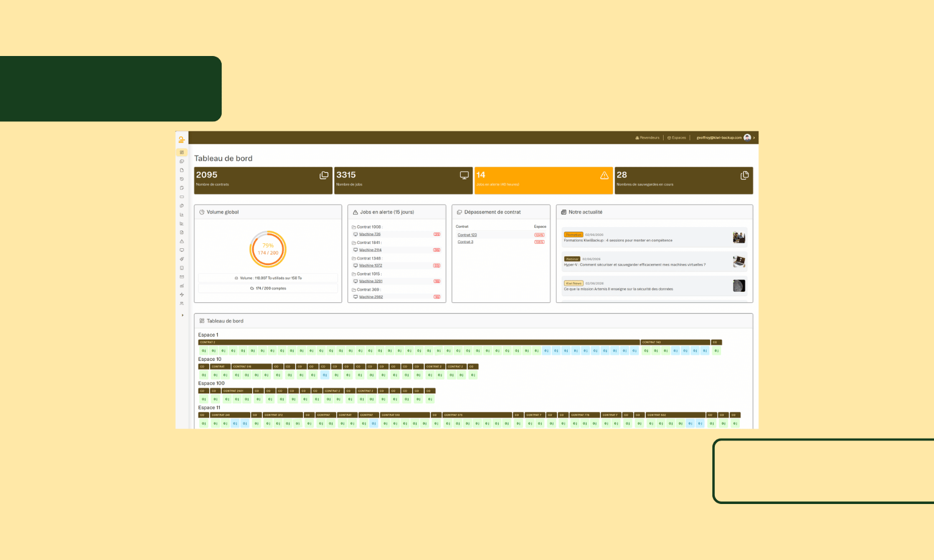Viewport: 934px width, 560px height.
Task: Click the Kiwi News tag
Action: (x=573, y=283)
